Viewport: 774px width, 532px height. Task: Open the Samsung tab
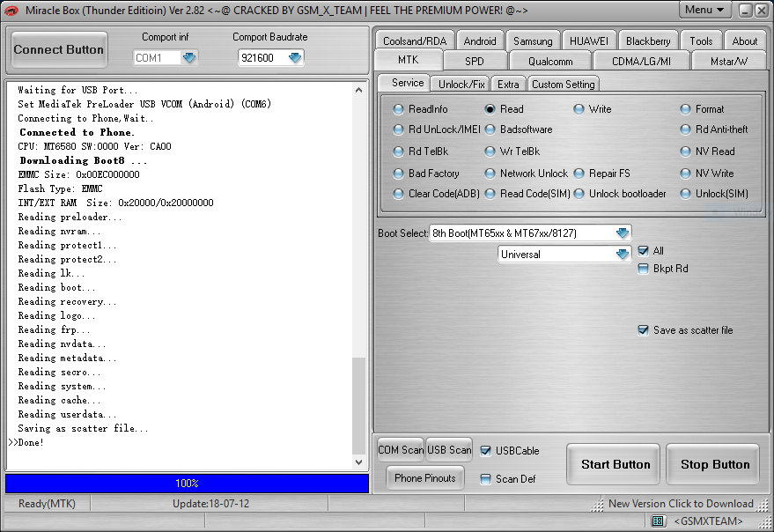(533, 41)
